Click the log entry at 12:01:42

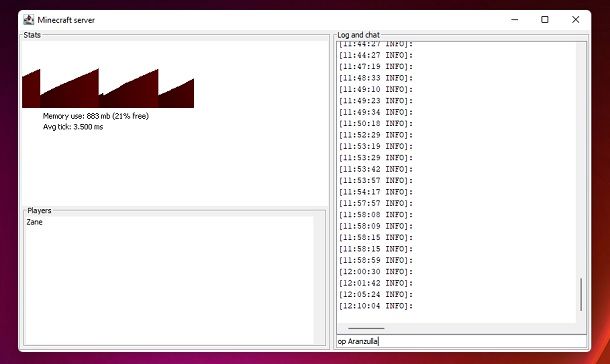pos(376,283)
